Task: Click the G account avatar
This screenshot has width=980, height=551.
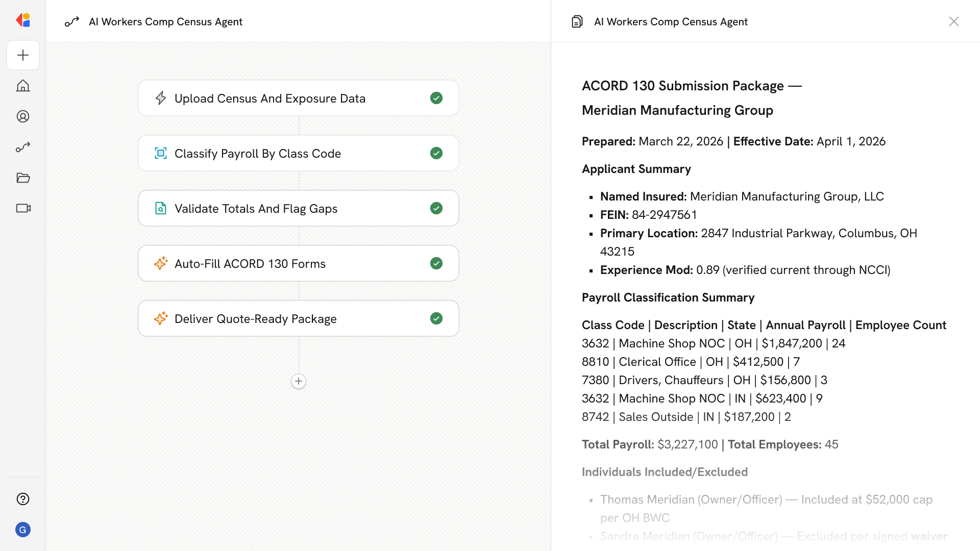Action: click(x=23, y=530)
